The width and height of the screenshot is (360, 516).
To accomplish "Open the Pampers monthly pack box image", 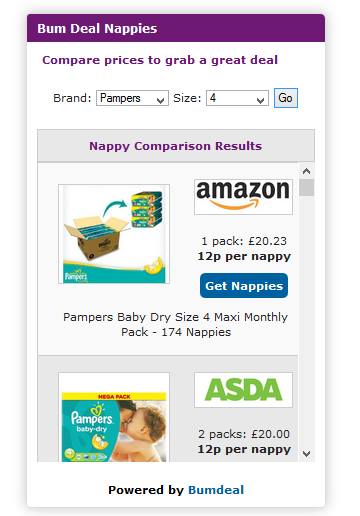I will click(x=114, y=234).
